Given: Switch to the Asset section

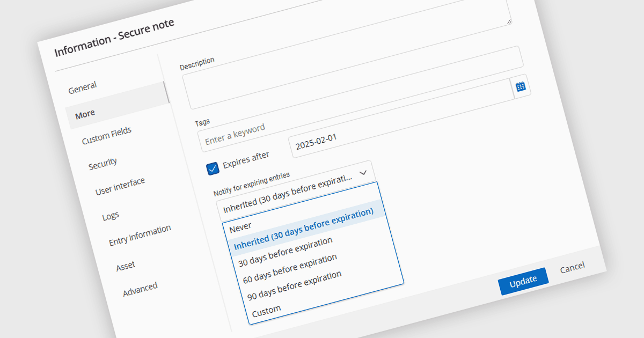Looking at the screenshot, I should [x=126, y=266].
